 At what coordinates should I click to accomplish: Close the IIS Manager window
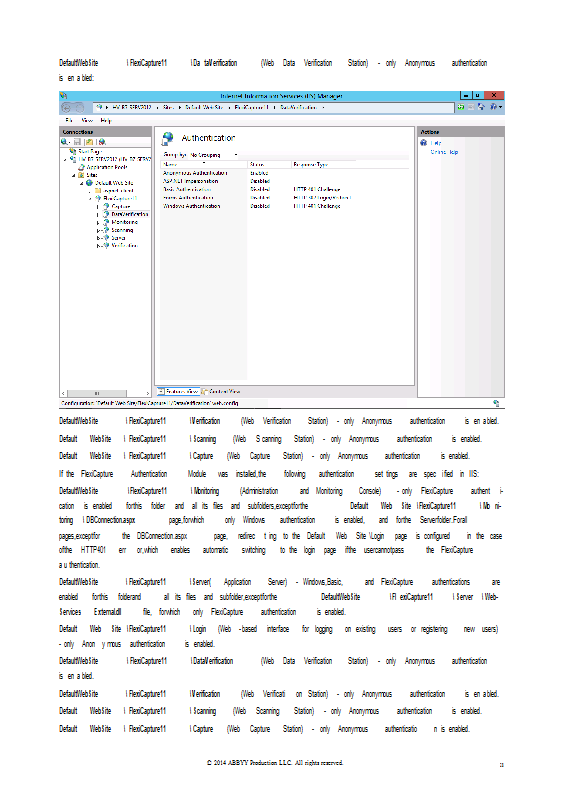(x=494, y=95)
